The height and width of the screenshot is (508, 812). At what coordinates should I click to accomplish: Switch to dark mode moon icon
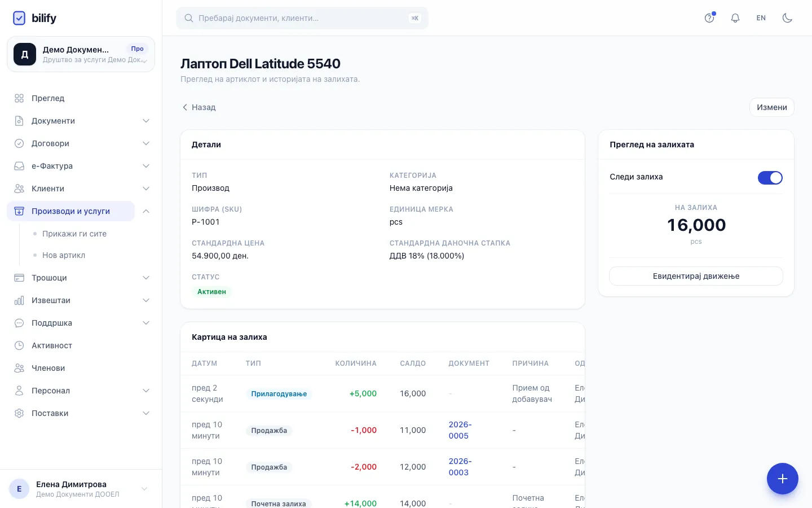(x=787, y=18)
